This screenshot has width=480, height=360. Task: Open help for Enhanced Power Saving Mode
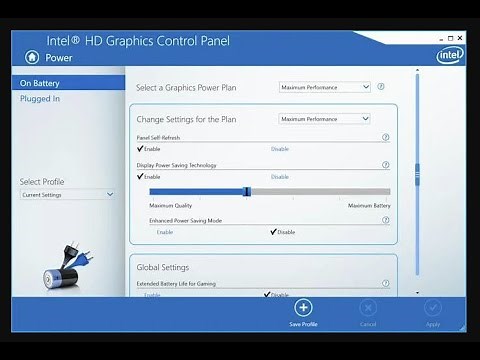click(386, 220)
